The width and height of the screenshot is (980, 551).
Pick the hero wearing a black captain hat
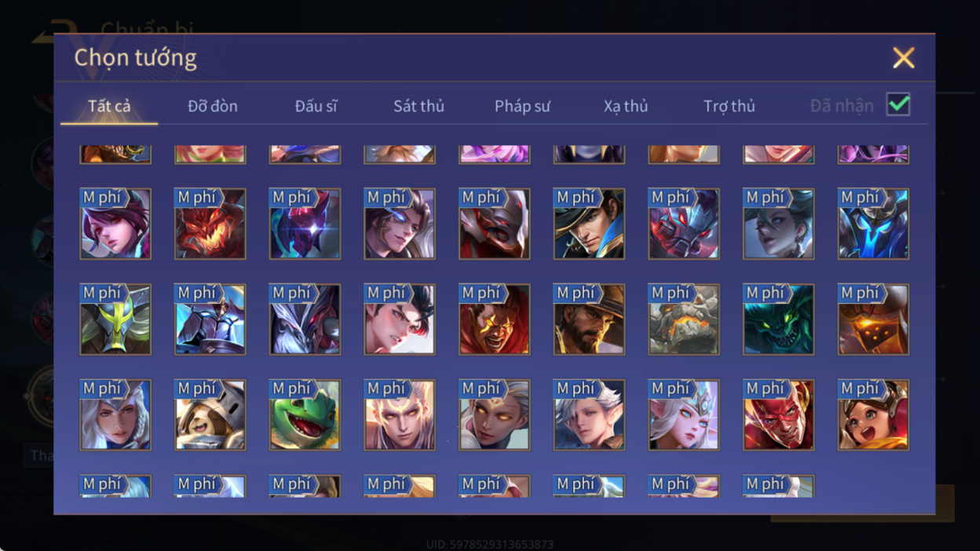[589, 224]
